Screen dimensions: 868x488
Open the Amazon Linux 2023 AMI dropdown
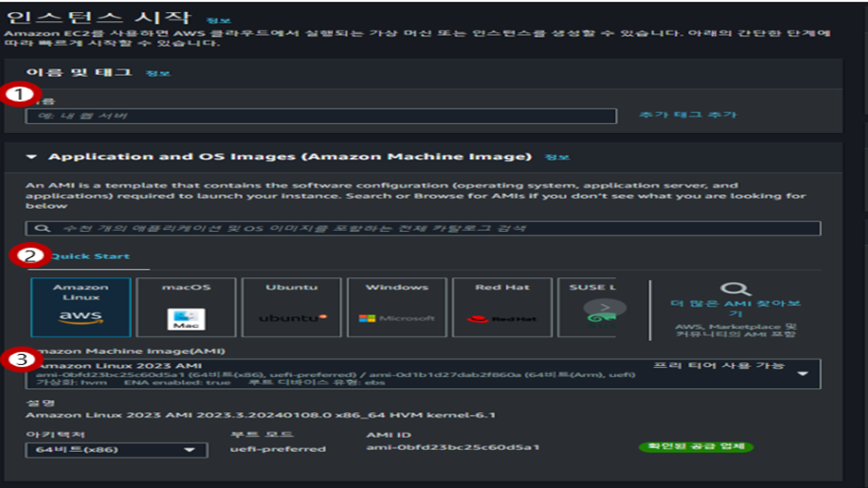(423, 374)
